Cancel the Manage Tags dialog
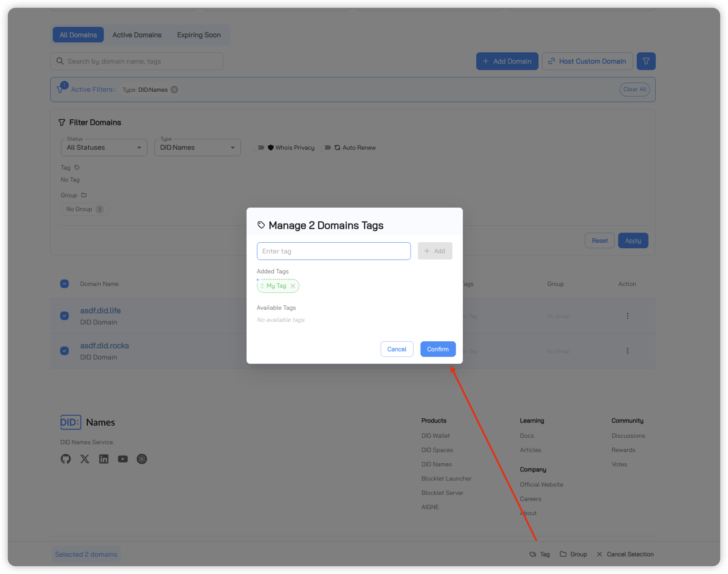Screen dimensions: 728x574 [397, 349]
